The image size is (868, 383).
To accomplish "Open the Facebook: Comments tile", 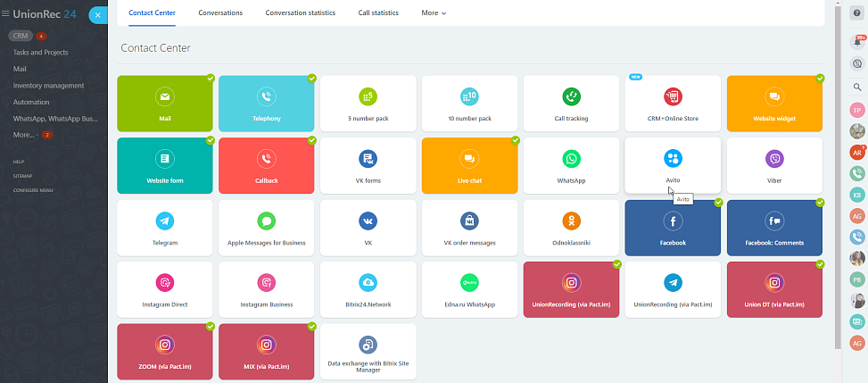I will pos(774,228).
